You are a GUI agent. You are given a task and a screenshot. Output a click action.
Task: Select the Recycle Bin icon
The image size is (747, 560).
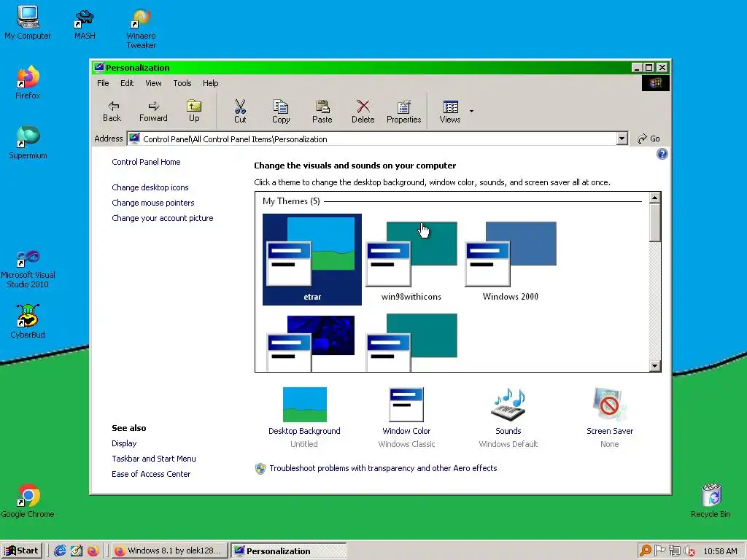pyautogui.click(x=711, y=501)
